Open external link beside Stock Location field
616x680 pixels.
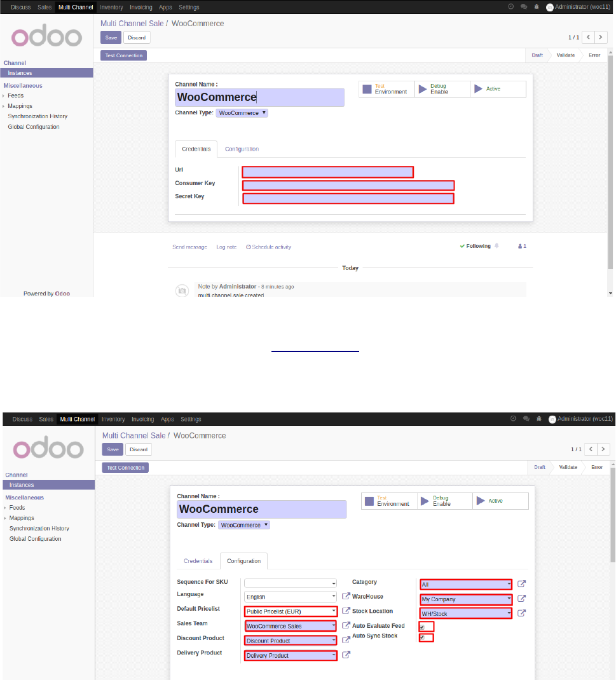[521, 613]
